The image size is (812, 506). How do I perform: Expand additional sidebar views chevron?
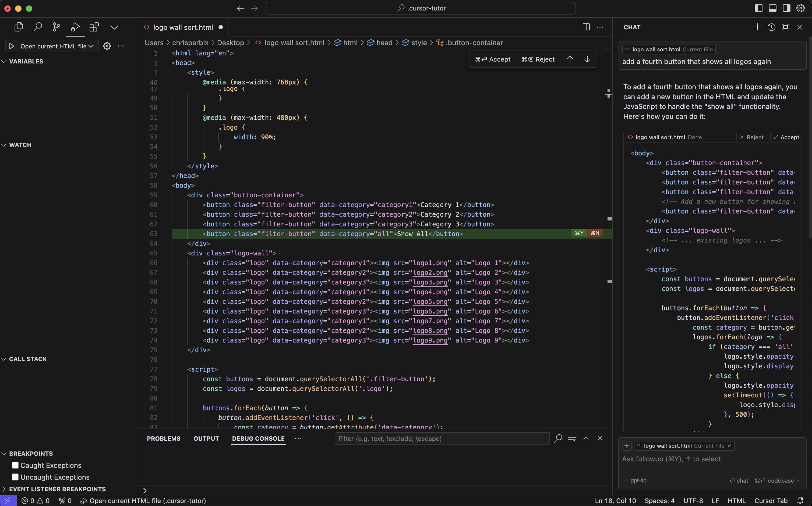pos(115,27)
